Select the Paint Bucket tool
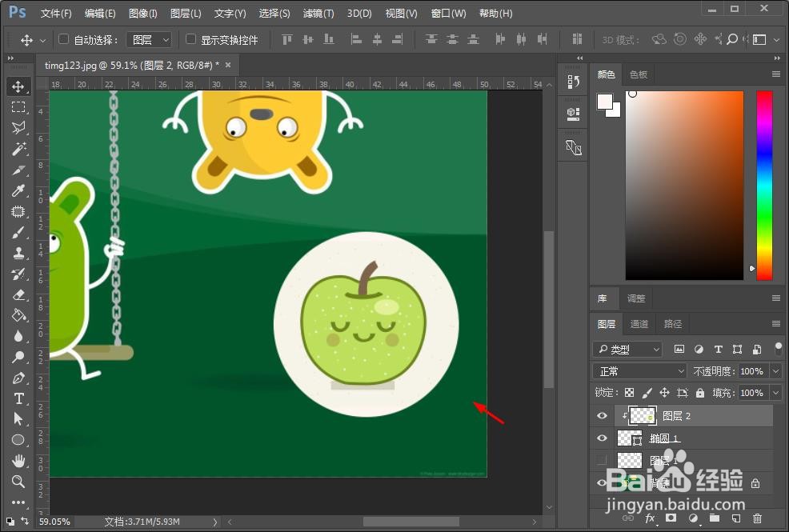 18,315
